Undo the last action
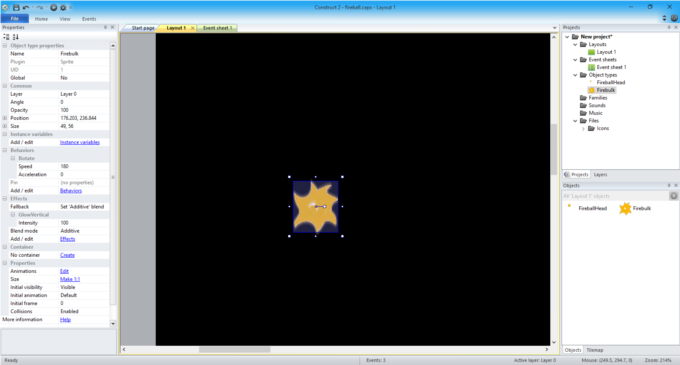The width and height of the screenshot is (680, 365). pos(26,7)
